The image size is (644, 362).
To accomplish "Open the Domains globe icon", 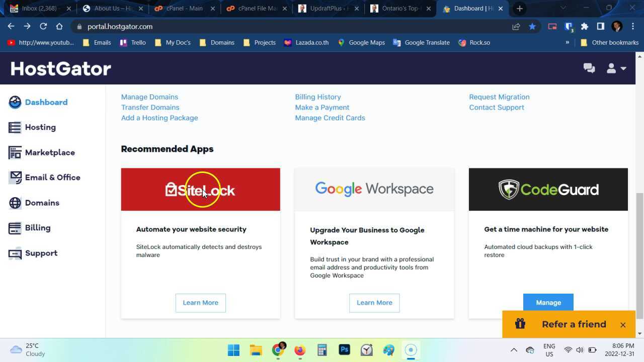I will click(x=15, y=203).
